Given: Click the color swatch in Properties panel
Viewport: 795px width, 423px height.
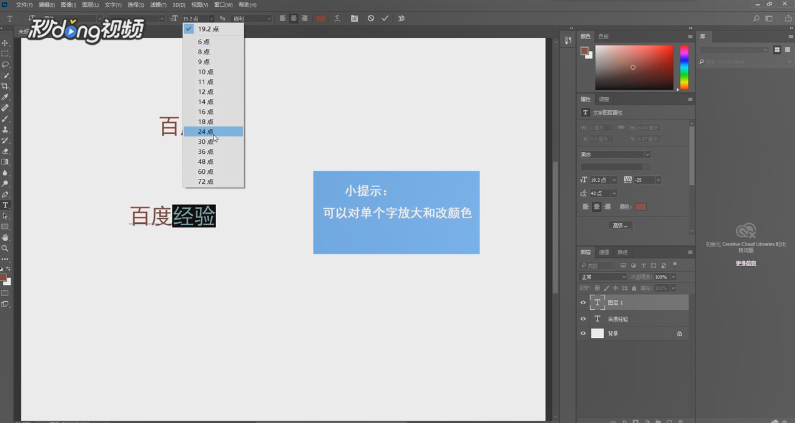Looking at the screenshot, I should (x=641, y=207).
